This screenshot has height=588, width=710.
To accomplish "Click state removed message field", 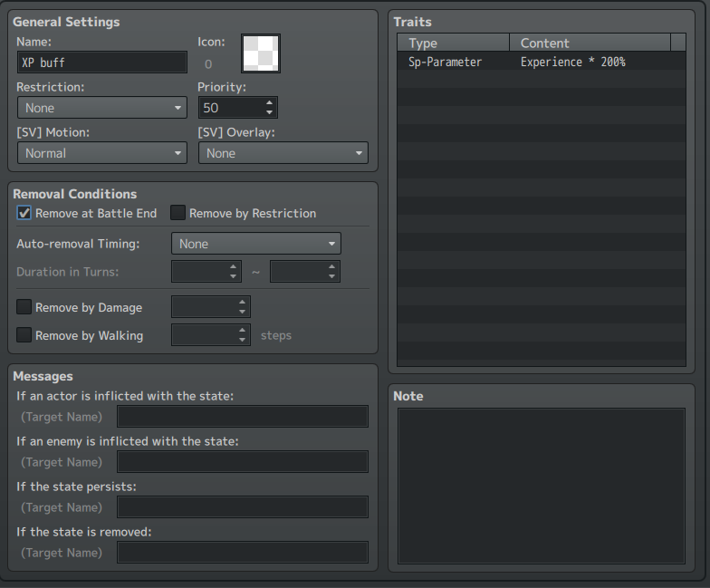I will coord(243,553).
